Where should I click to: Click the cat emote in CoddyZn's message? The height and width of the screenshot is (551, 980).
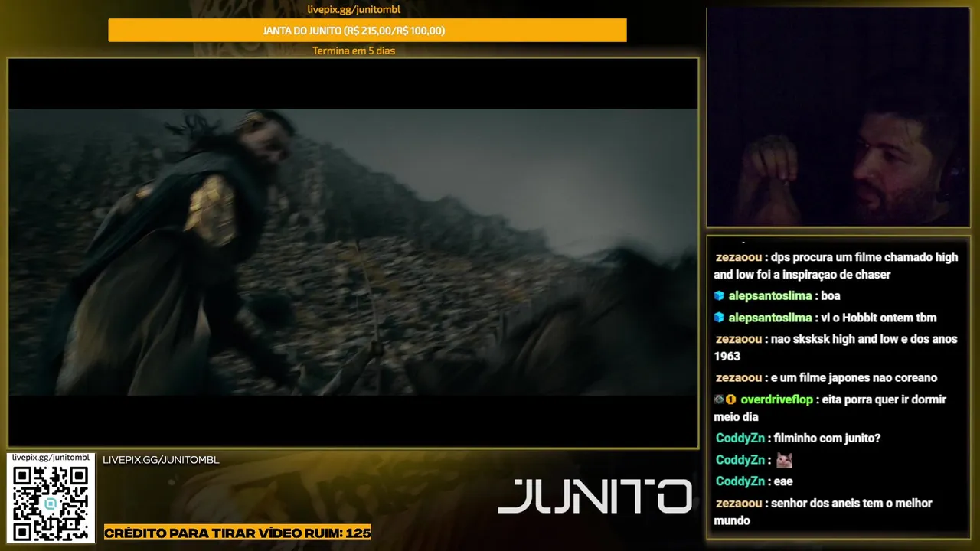[x=784, y=460]
